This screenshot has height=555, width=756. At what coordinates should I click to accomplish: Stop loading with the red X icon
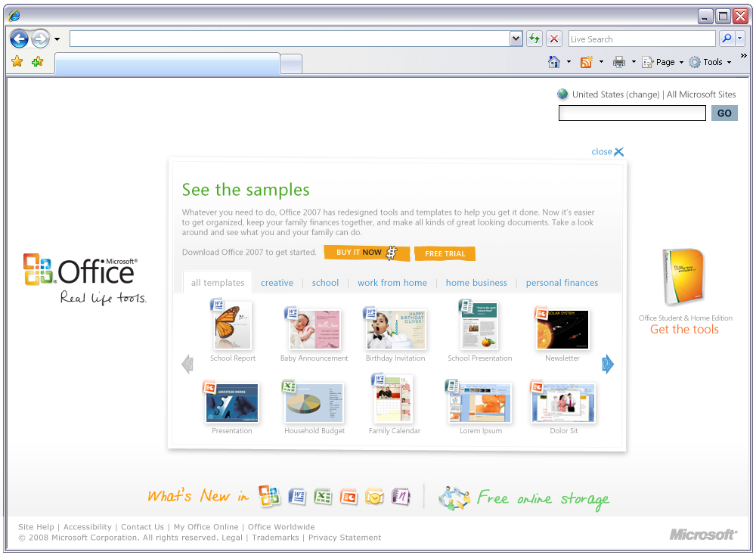pos(554,39)
